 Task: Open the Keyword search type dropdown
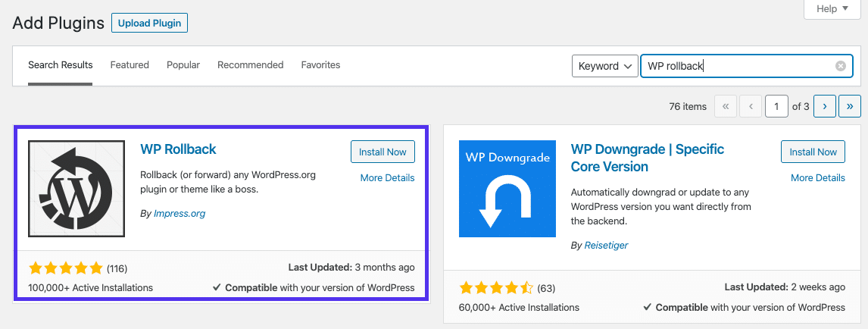[x=604, y=66]
